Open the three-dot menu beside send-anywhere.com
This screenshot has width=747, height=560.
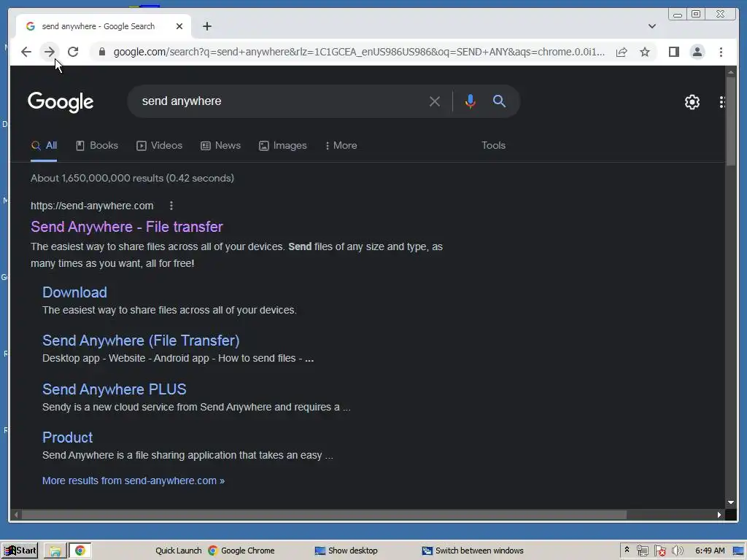[171, 206]
